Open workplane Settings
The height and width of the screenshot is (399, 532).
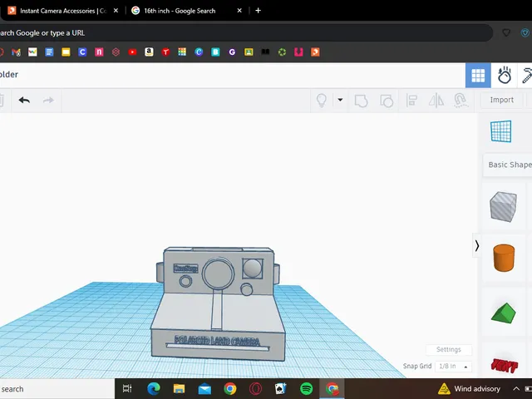click(449, 349)
